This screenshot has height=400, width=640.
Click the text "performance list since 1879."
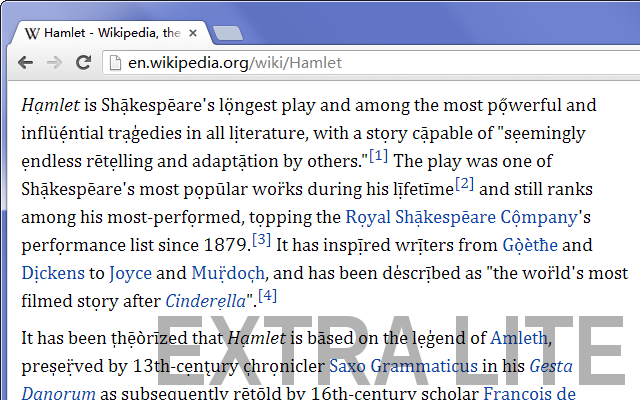(x=136, y=245)
